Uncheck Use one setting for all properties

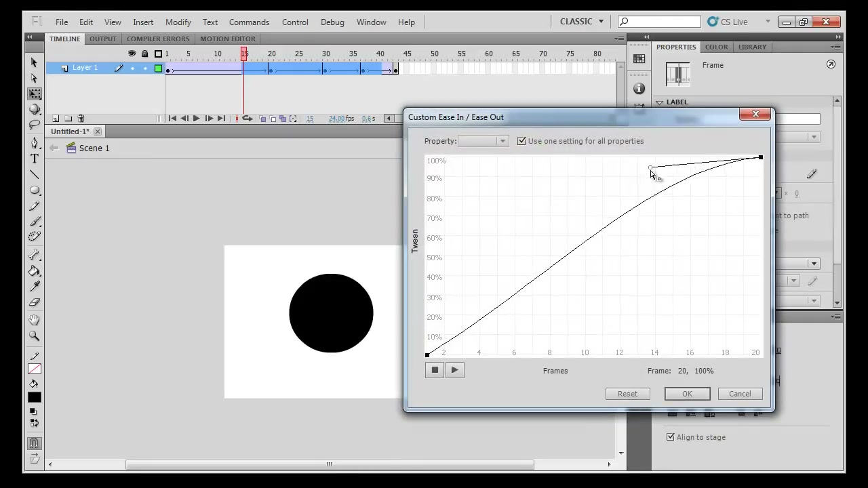click(521, 141)
